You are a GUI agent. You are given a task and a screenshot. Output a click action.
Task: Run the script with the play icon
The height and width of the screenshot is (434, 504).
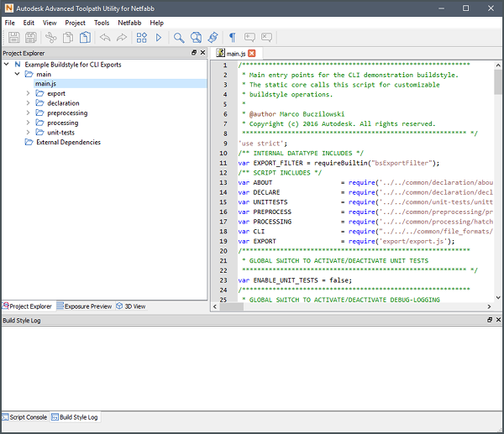(x=159, y=38)
